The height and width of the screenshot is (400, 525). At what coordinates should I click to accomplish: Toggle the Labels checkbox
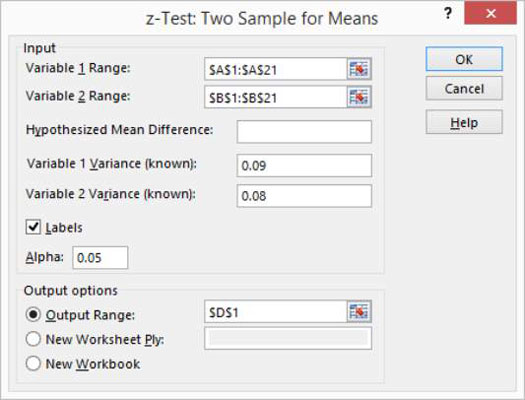click(33, 227)
